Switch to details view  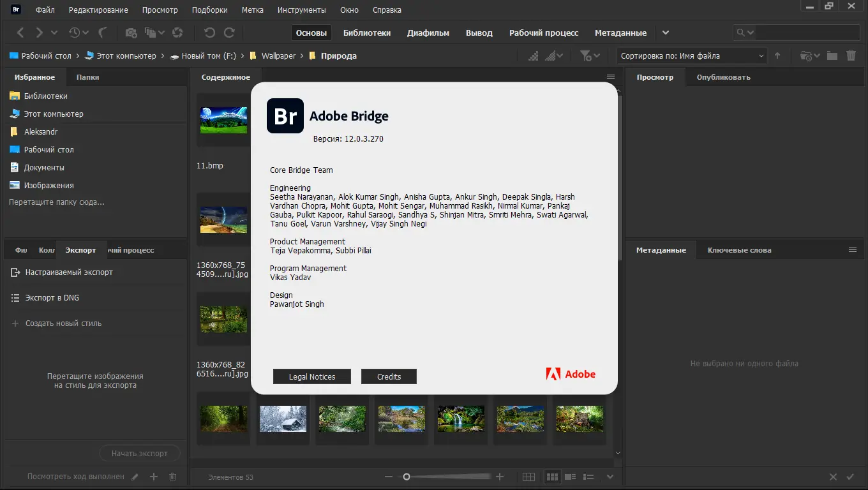click(x=571, y=477)
